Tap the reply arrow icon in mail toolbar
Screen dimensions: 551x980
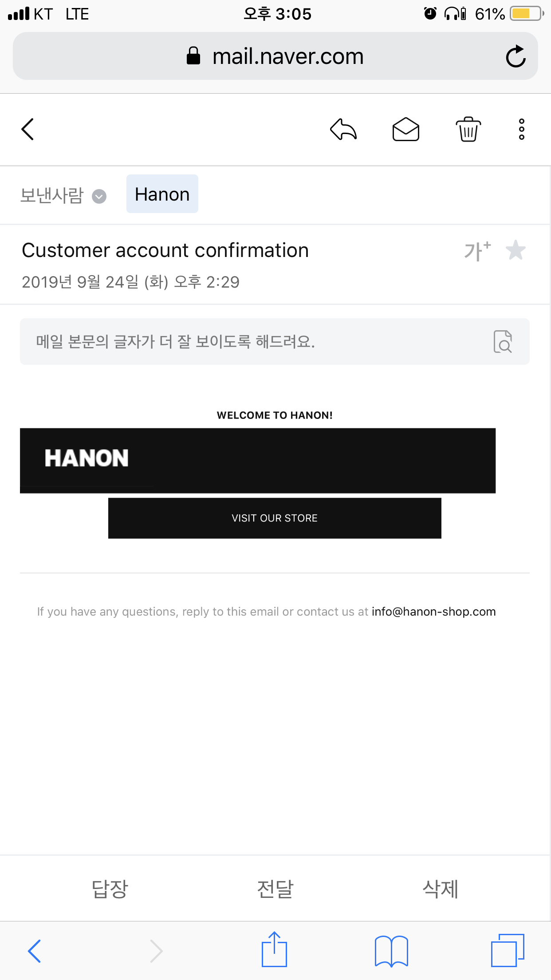(x=343, y=129)
